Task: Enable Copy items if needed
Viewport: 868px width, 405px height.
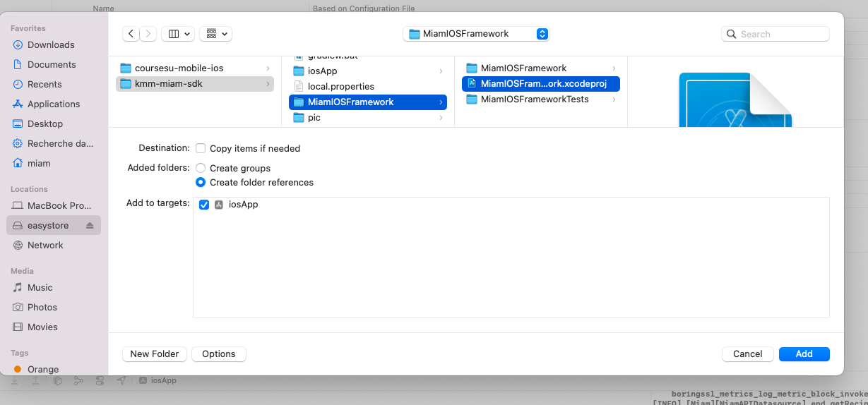Action: [x=201, y=149]
